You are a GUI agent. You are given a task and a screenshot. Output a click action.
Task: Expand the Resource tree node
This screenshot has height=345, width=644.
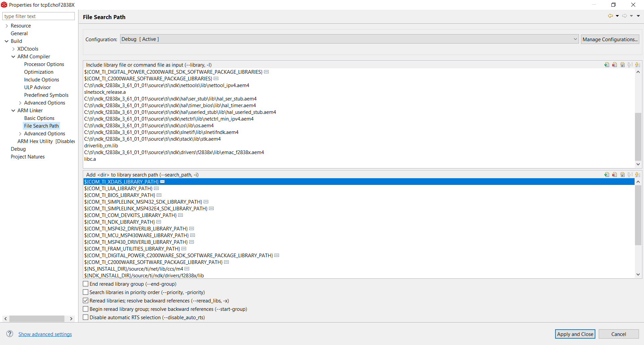pyautogui.click(x=7, y=26)
